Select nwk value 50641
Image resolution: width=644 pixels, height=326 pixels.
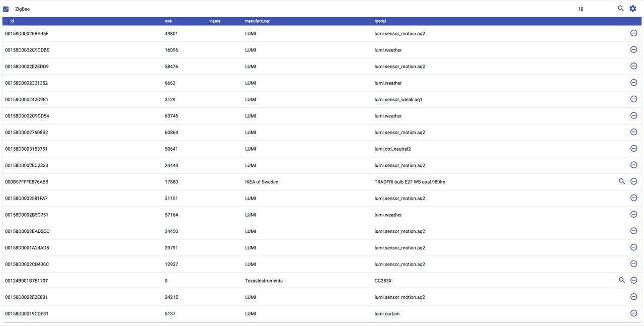point(171,149)
